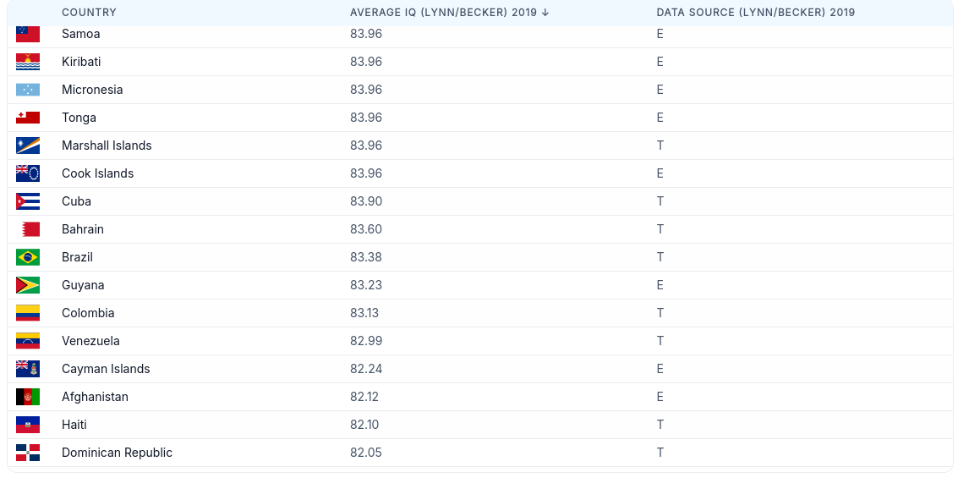Click the Cuba flag icon
This screenshot has width=980, height=478.
[28, 201]
